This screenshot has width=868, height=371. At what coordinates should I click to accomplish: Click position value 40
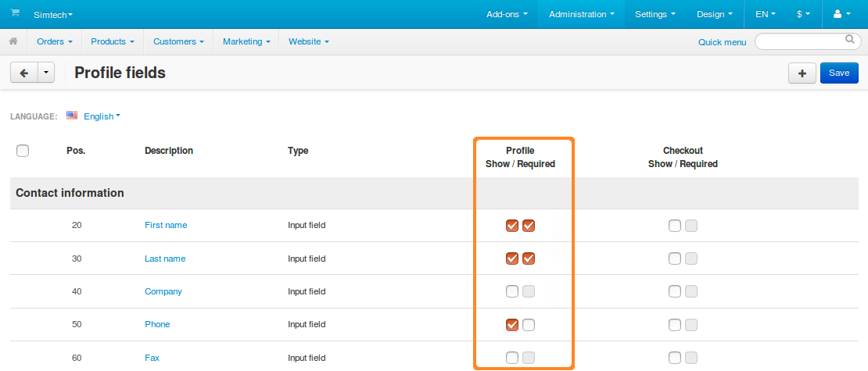point(77,291)
